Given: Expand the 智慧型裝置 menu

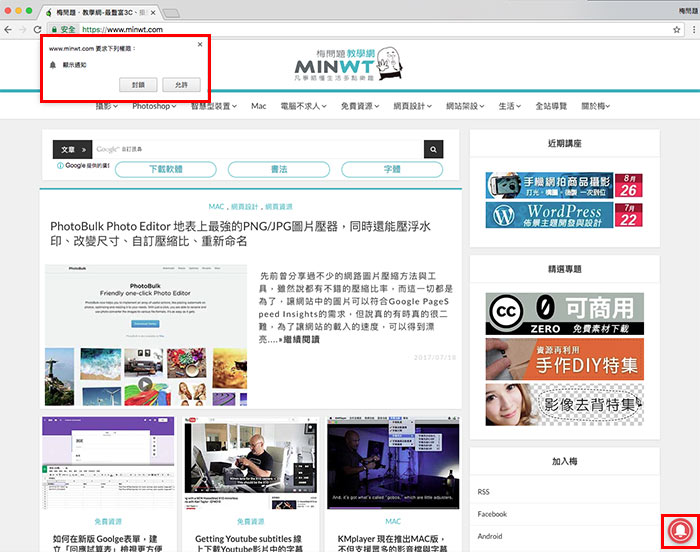Looking at the screenshot, I should click(x=214, y=106).
